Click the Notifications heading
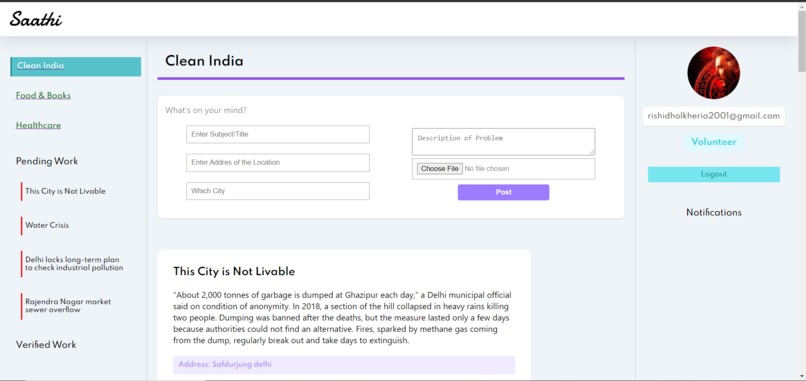 coord(713,212)
